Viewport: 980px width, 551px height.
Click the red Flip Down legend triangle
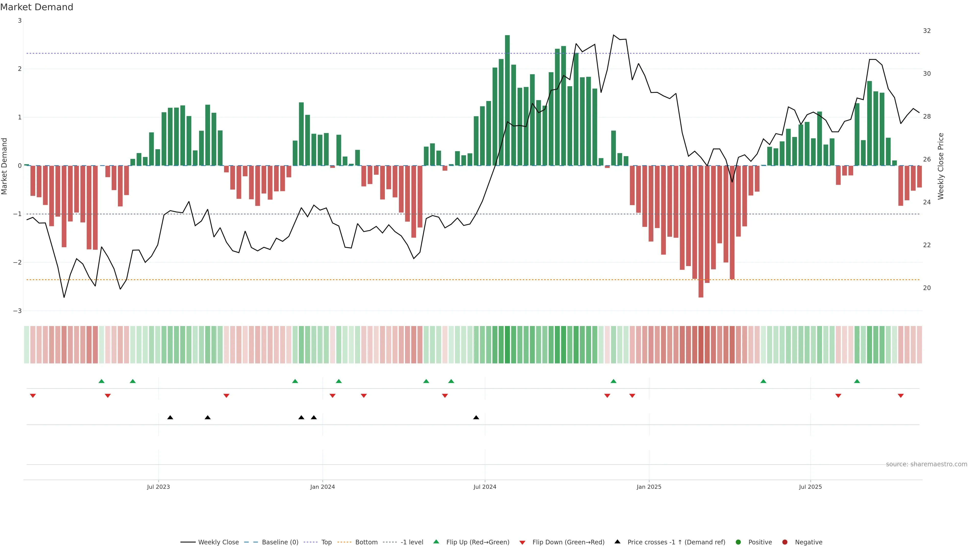[x=522, y=543]
